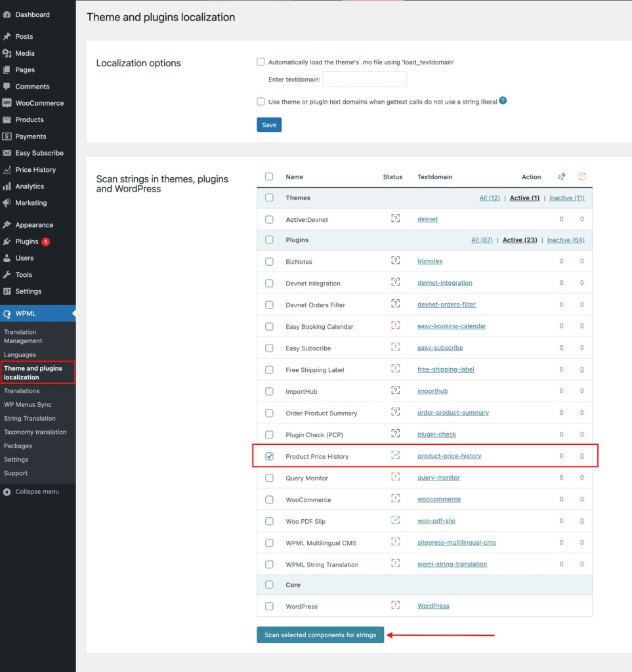Show Inactive (64) plugins filter
This screenshot has width=632, height=672.
(566, 240)
